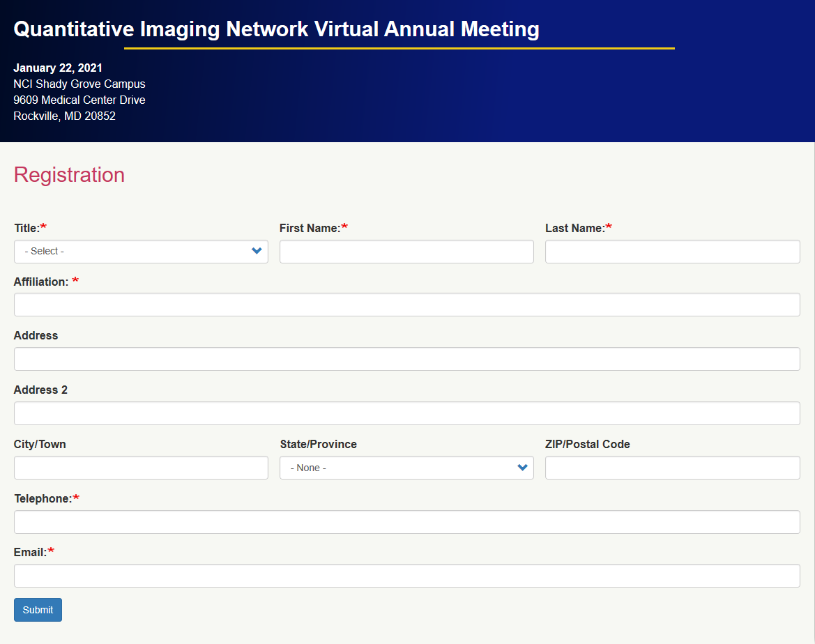
Task: Click the City/Town label
Action: click(x=40, y=445)
